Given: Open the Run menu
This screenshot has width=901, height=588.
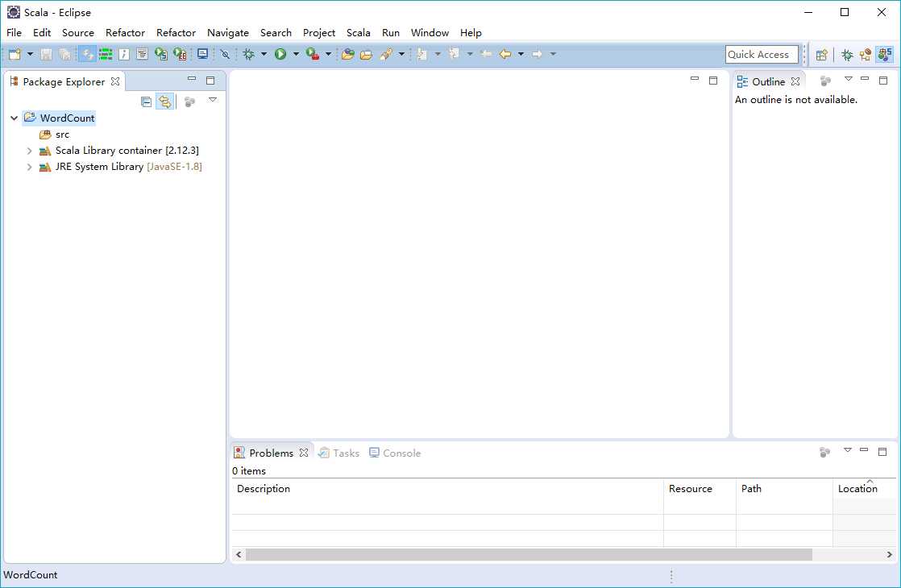Looking at the screenshot, I should coord(391,33).
